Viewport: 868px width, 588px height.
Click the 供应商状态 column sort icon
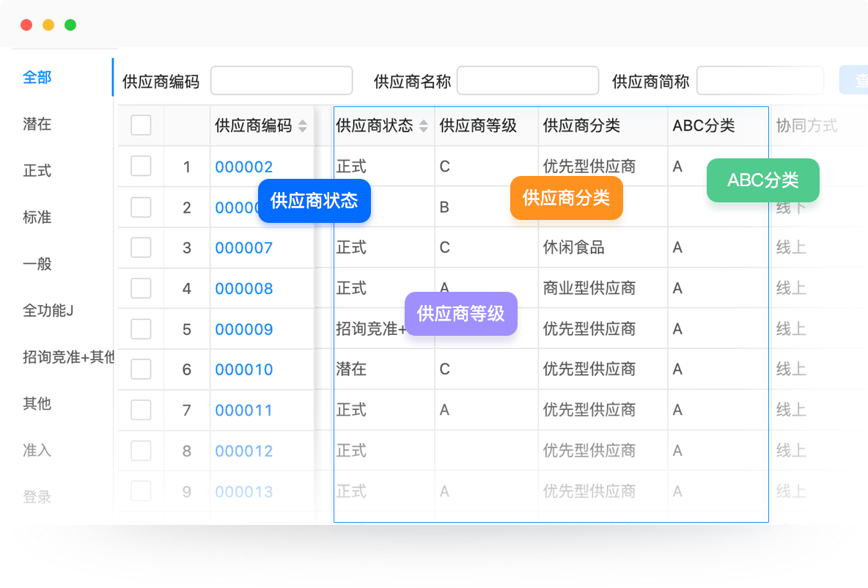tap(424, 126)
